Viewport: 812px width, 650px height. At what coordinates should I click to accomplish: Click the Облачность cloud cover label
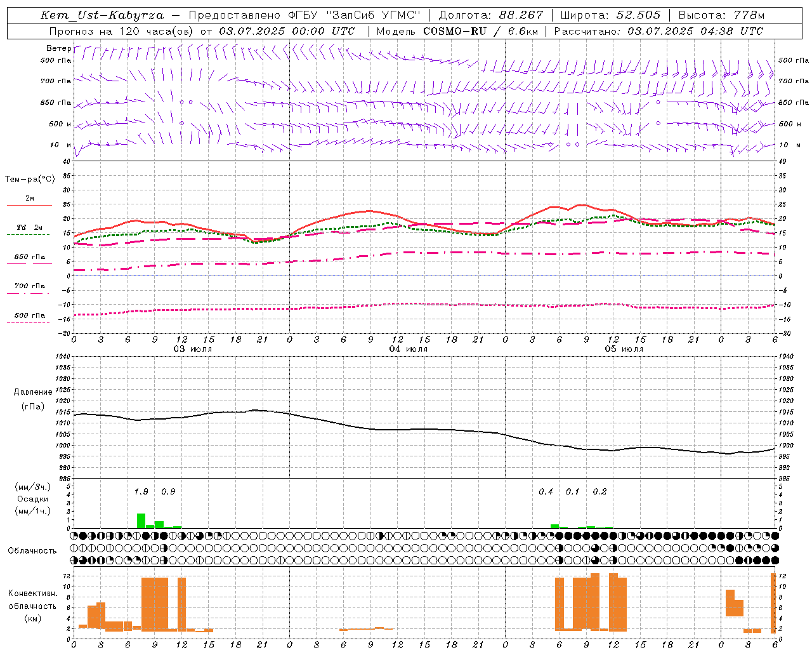[x=32, y=550]
